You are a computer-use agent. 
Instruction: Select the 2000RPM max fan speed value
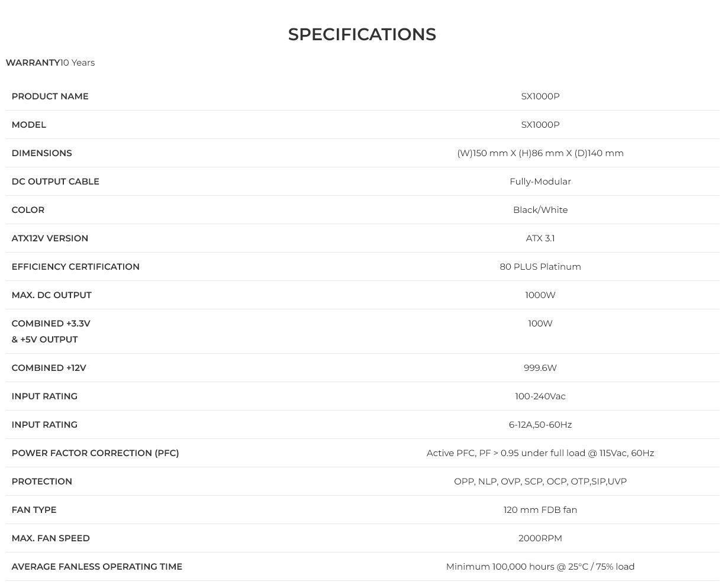point(540,538)
